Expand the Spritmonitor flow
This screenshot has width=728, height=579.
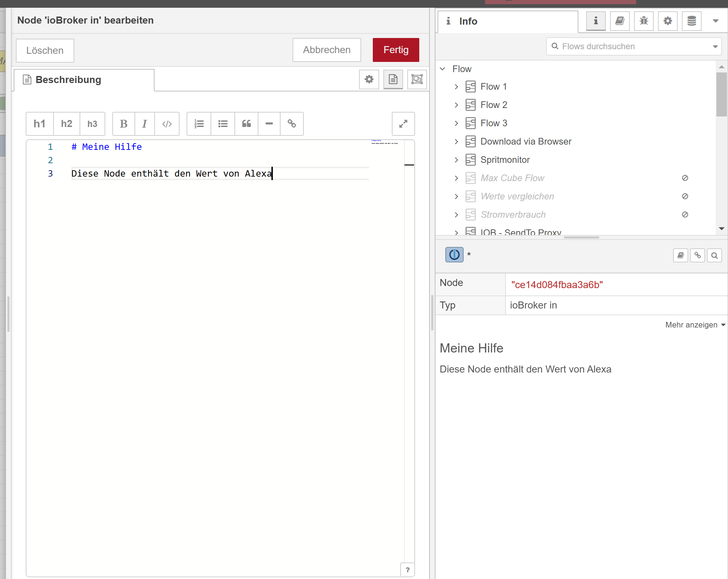[x=457, y=160]
